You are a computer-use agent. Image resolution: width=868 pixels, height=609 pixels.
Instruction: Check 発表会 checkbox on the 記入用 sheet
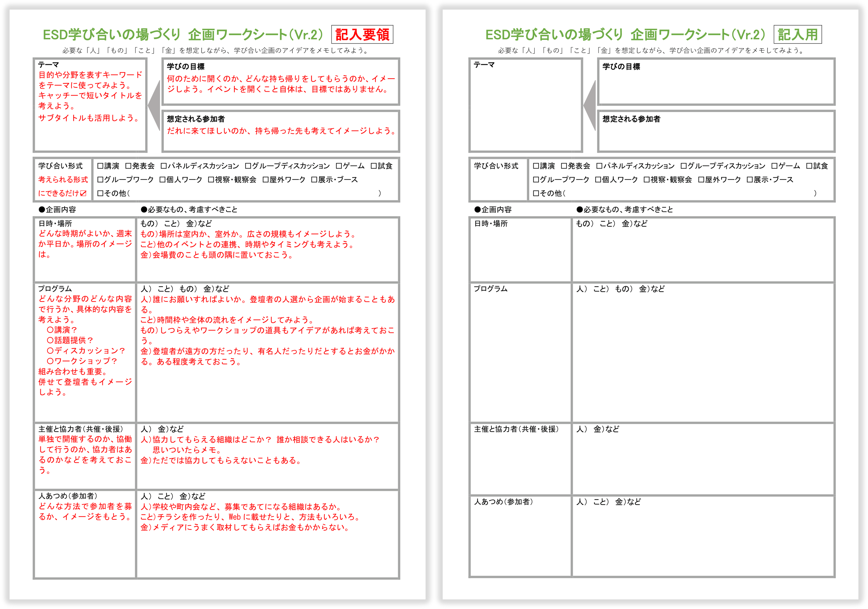564,166
